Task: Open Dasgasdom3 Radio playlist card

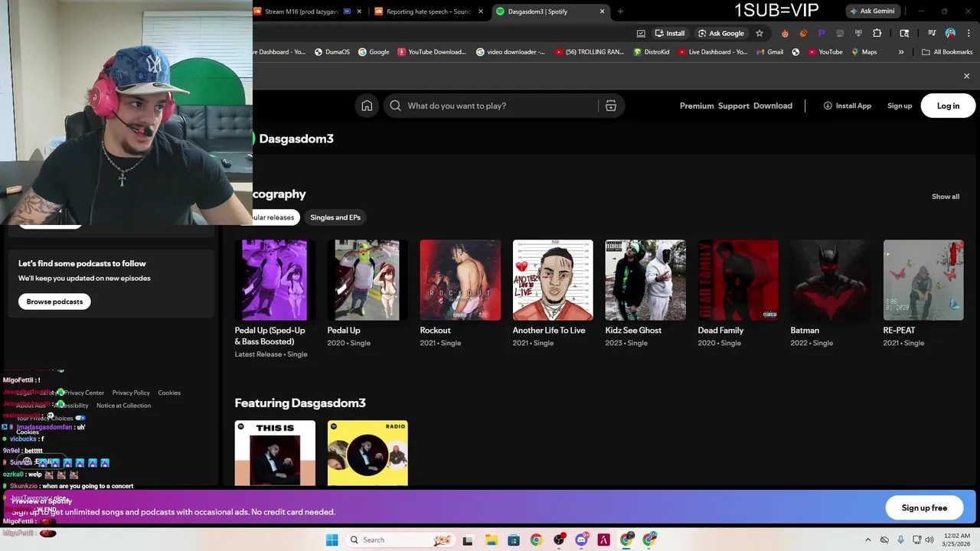Action: [367, 452]
